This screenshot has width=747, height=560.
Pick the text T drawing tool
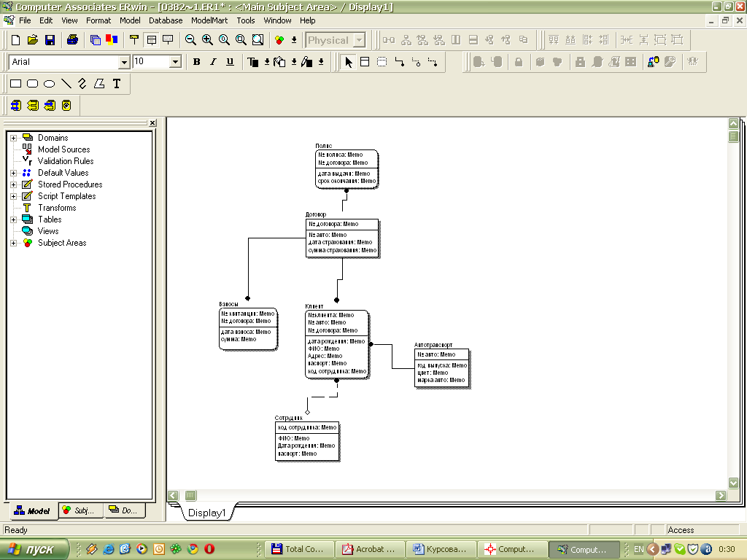click(x=117, y=84)
